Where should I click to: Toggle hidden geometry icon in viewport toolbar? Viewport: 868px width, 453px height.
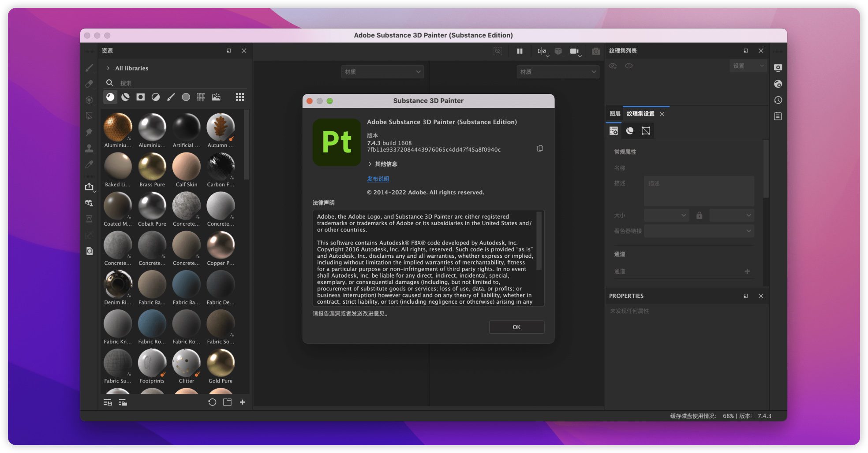tap(498, 51)
